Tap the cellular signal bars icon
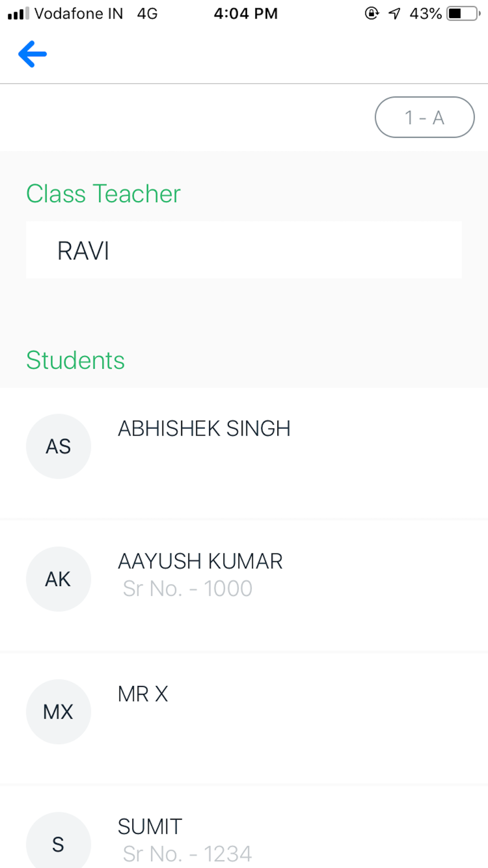488x868 pixels. tap(19, 14)
